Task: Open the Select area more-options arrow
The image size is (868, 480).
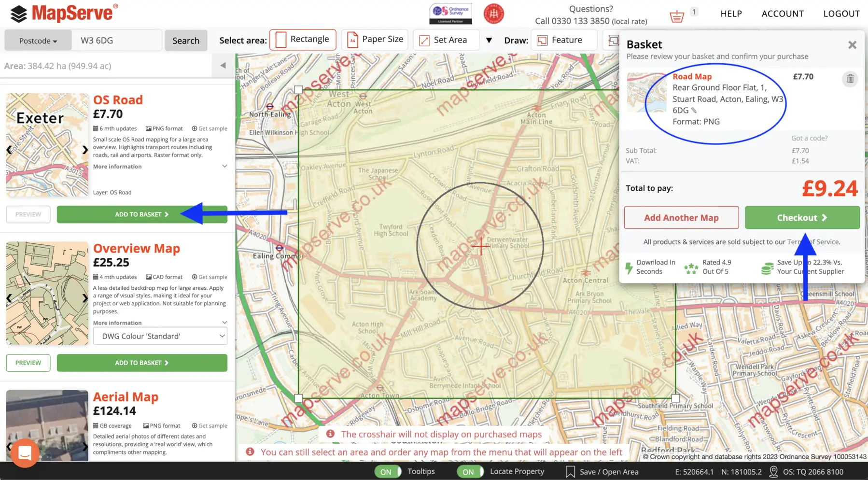Action: (x=489, y=40)
